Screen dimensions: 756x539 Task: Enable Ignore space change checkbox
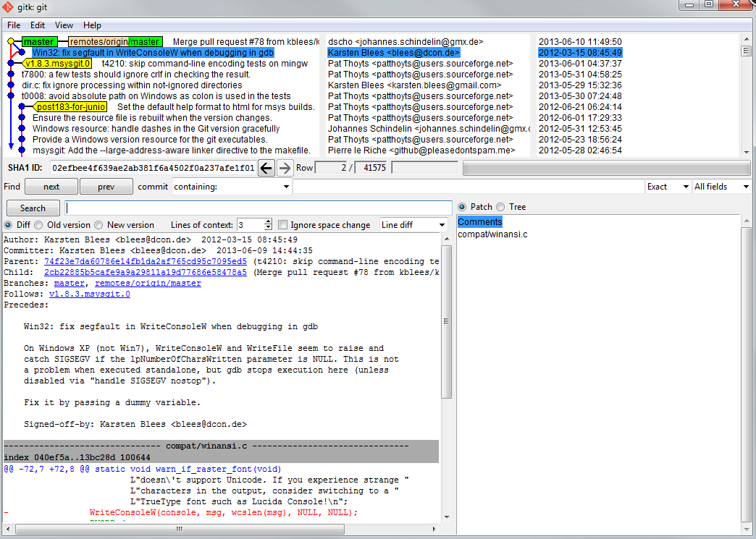pyautogui.click(x=283, y=225)
